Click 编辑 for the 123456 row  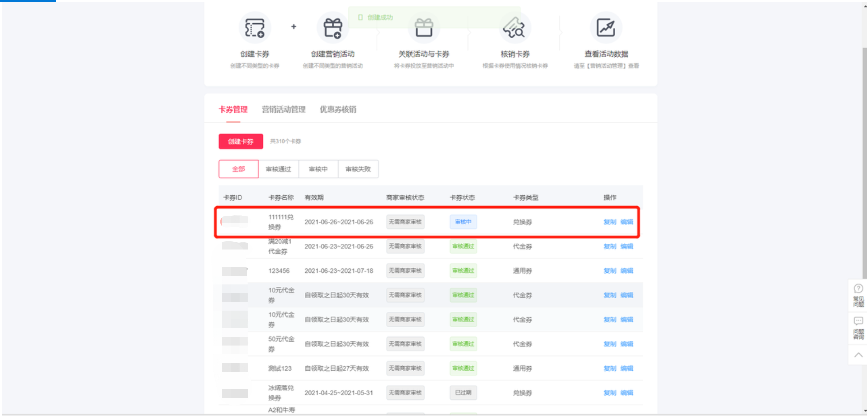627,271
